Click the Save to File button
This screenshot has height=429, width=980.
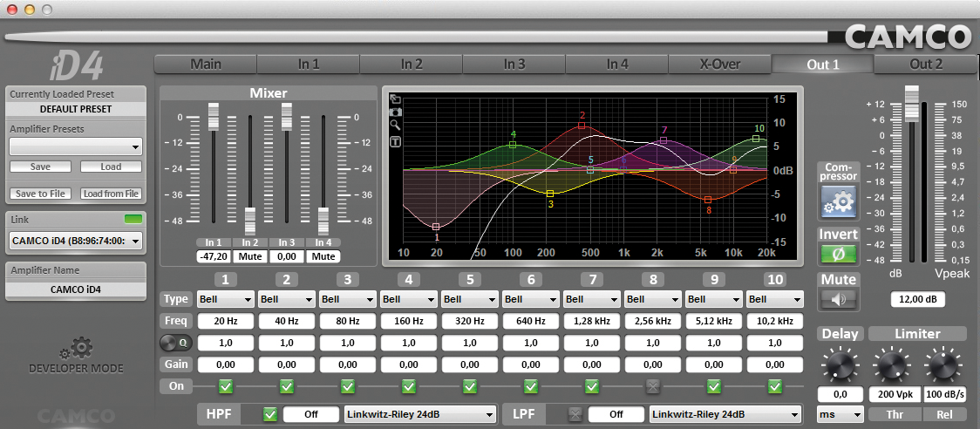pos(41,194)
